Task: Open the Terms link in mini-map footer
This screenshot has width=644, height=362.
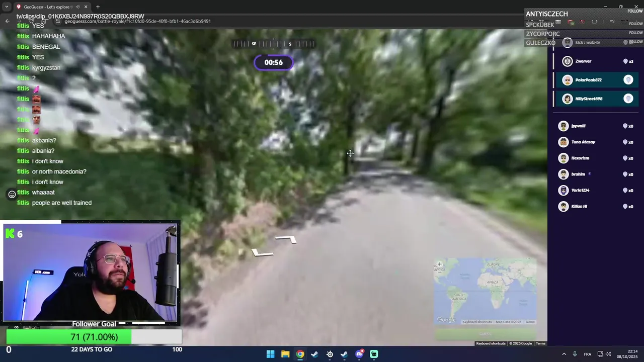Action: tap(530, 322)
